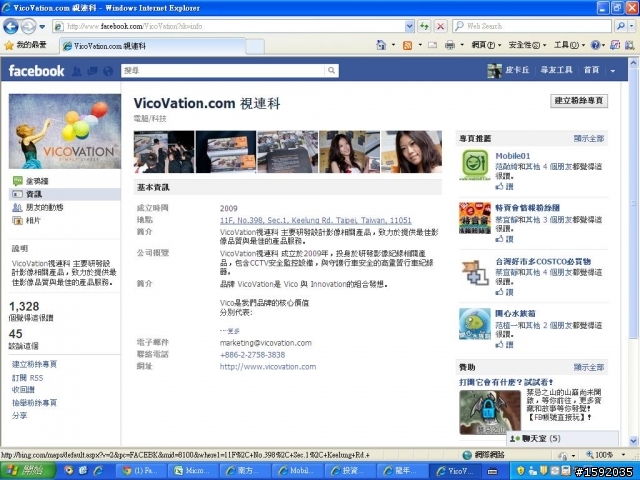Open the Facebook account dropdown arrow
Screen dimensions: 640x480
coord(613,71)
